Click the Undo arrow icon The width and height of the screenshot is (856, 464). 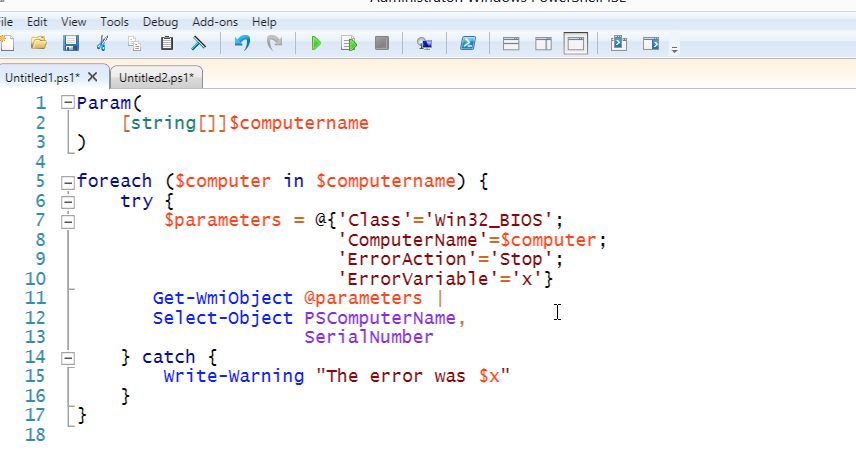(x=241, y=43)
